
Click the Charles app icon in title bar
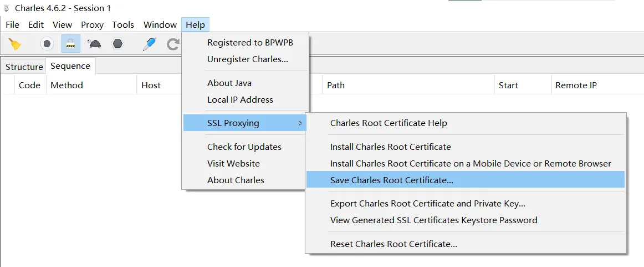click(7, 8)
